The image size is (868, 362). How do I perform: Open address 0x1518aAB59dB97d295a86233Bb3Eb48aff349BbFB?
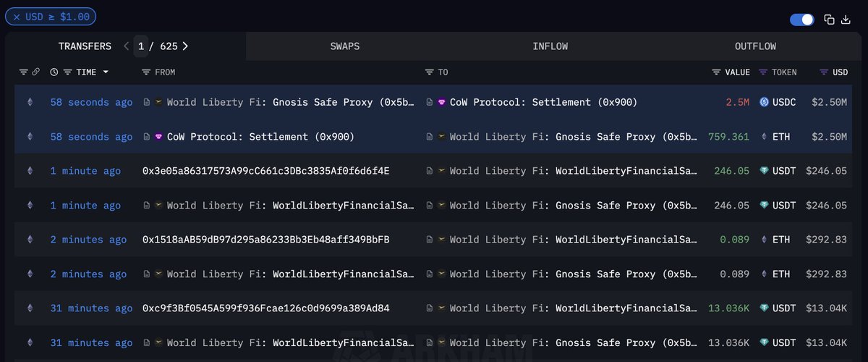tap(266, 240)
